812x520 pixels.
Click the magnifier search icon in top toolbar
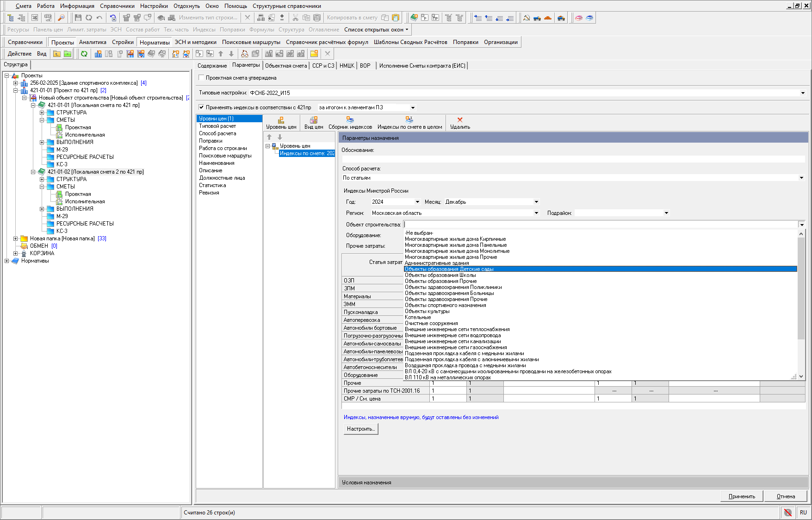tap(61, 18)
